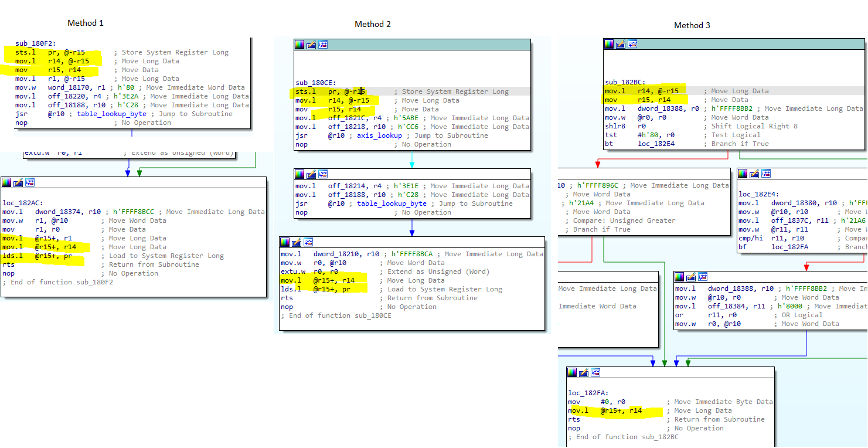This screenshot has height=448, width=868.
Task: Click the node color icon on the sub_180CE block
Action: tap(300, 45)
